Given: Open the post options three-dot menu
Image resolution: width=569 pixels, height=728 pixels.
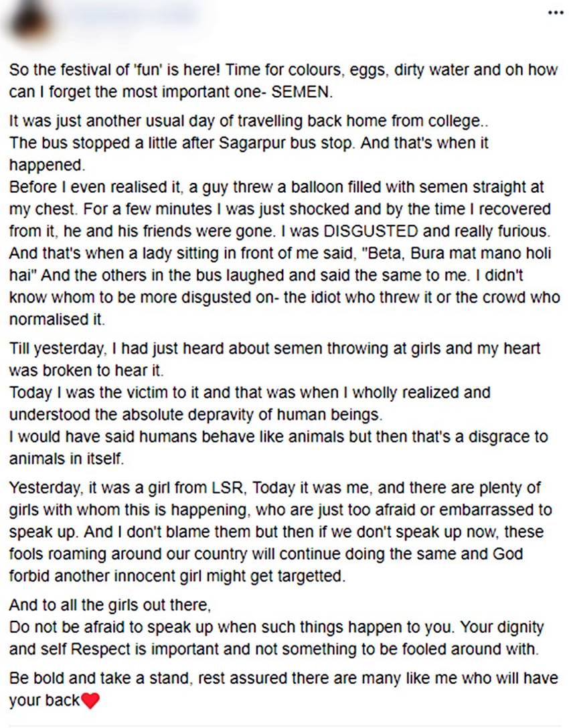Looking at the screenshot, I should coord(556,13).
